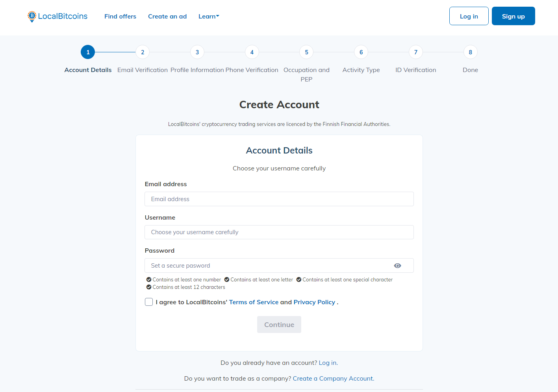This screenshot has height=392, width=558.
Task: Click the 'Account Details' step label
Action: [88, 70]
